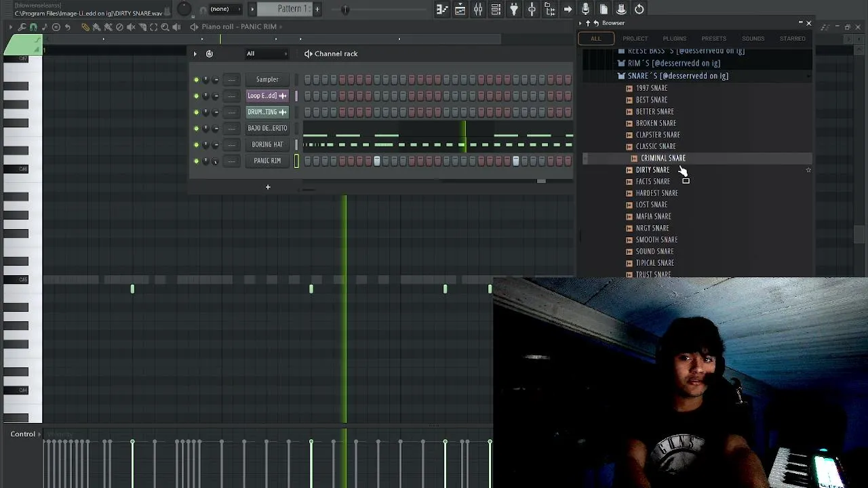Open the channel rack All filter dropdown
The width and height of the screenshot is (868, 488).
coord(266,54)
